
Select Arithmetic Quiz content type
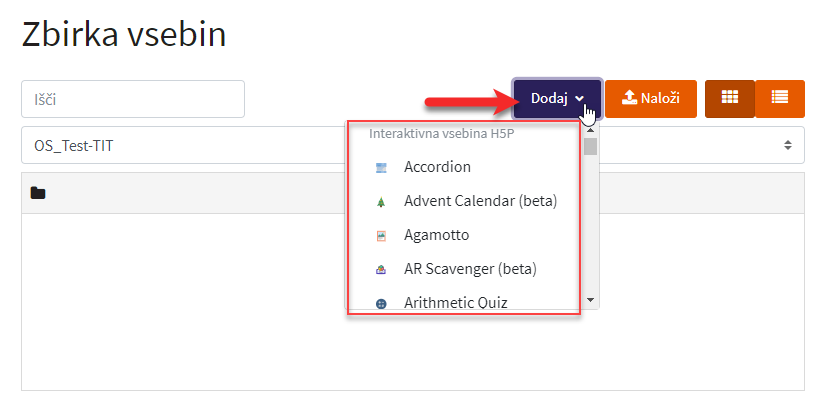coord(456,303)
